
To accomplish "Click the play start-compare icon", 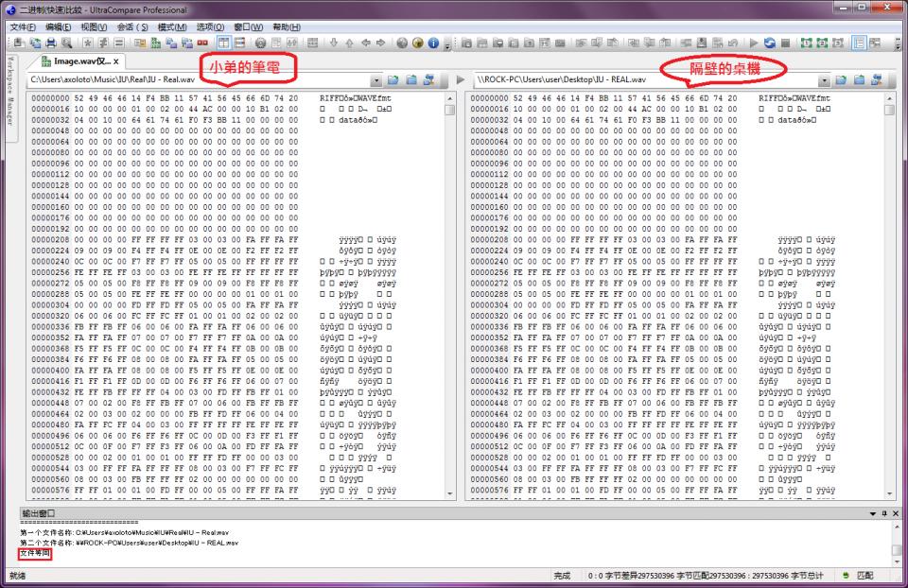I will coord(754,43).
